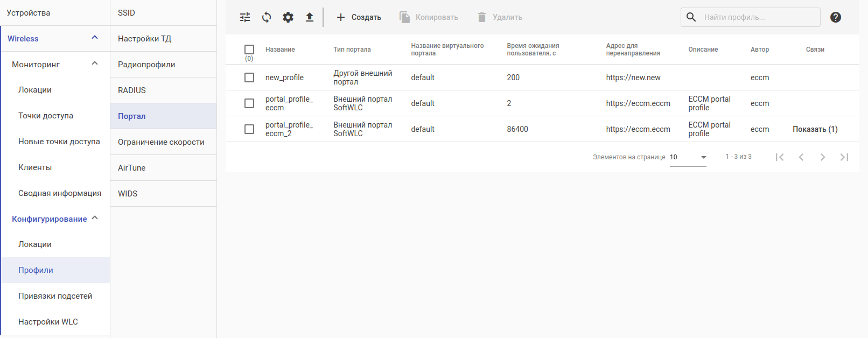Go to the last page icon
The image size is (868, 338).
tap(844, 157)
